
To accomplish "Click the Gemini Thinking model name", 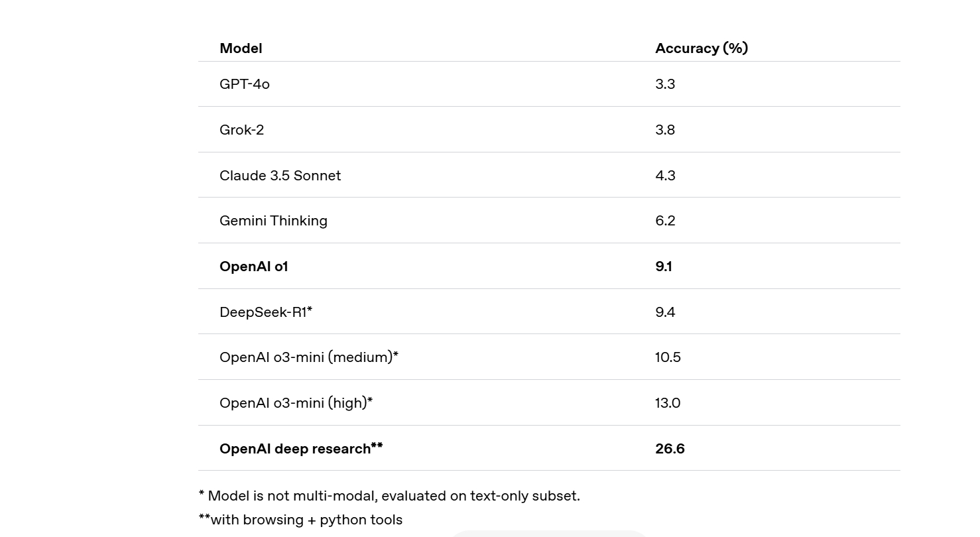I will pyautogui.click(x=273, y=221).
